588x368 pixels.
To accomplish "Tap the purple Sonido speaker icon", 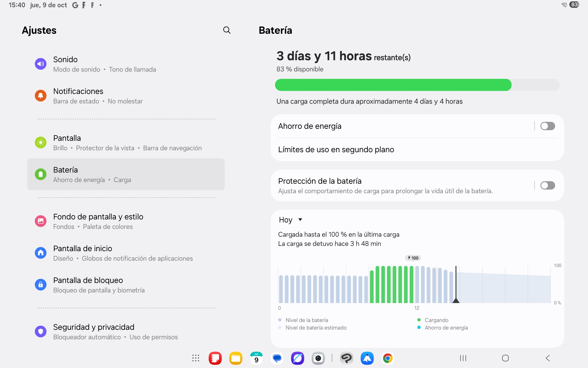I will pos(41,64).
